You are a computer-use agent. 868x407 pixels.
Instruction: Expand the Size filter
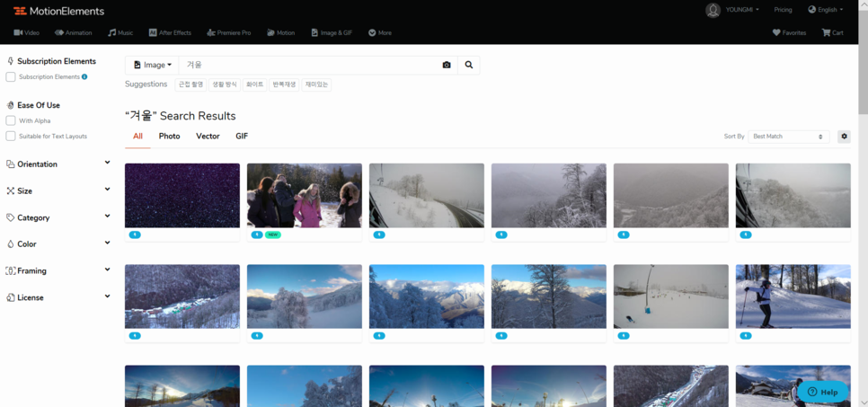pyautogui.click(x=58, y=191)
